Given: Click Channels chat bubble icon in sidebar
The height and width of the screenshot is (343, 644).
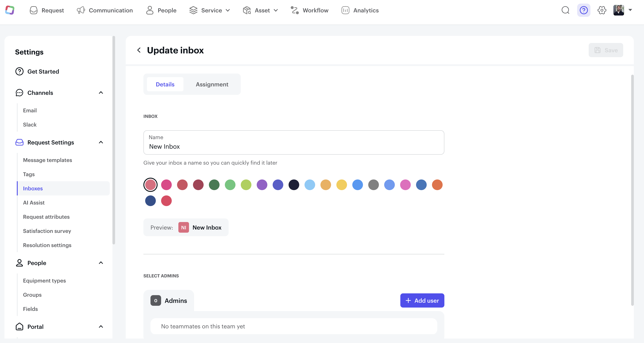Looking at the screenshot, I should pyautogui.click(x=19, y=93).
